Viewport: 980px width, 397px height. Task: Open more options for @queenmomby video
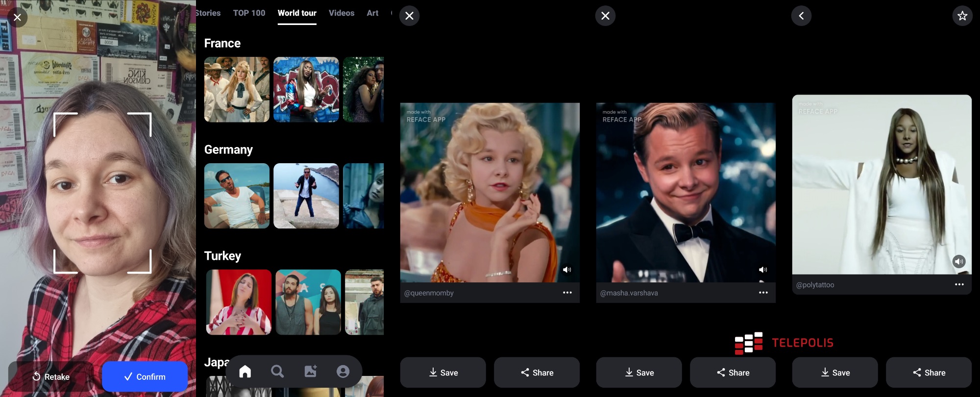pyautogui.click(x=567, y=293)
